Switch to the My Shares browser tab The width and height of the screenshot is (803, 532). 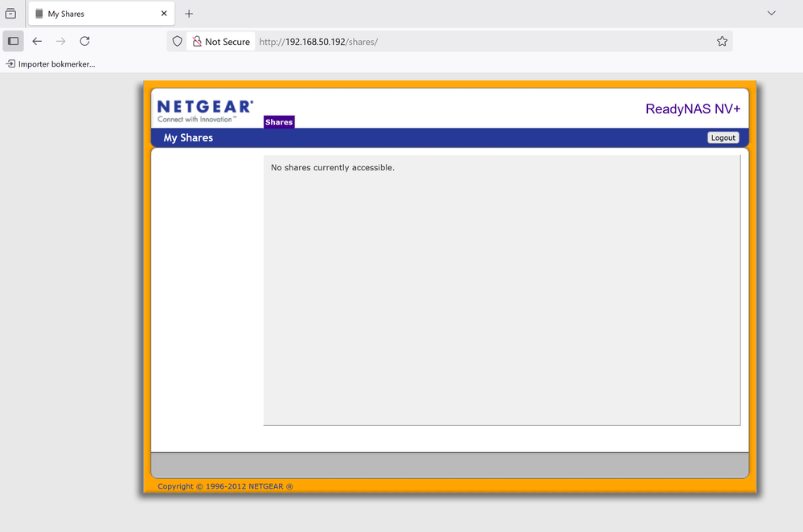coord(101,14)
